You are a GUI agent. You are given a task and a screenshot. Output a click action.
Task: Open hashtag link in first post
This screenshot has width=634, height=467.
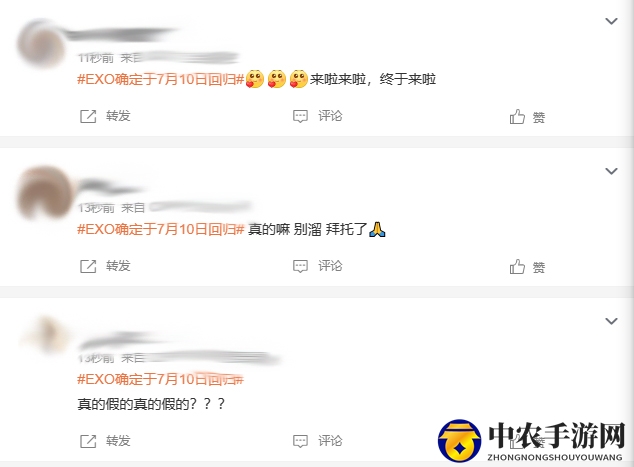click(x=161, y=79)
